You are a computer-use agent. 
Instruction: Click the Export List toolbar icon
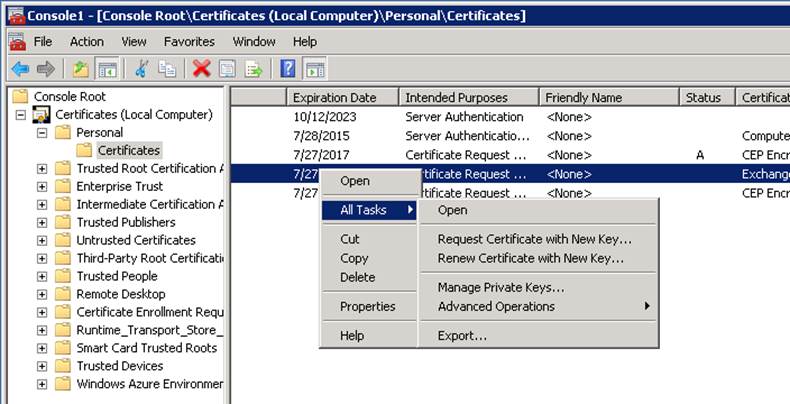click(x=254, y=69)
